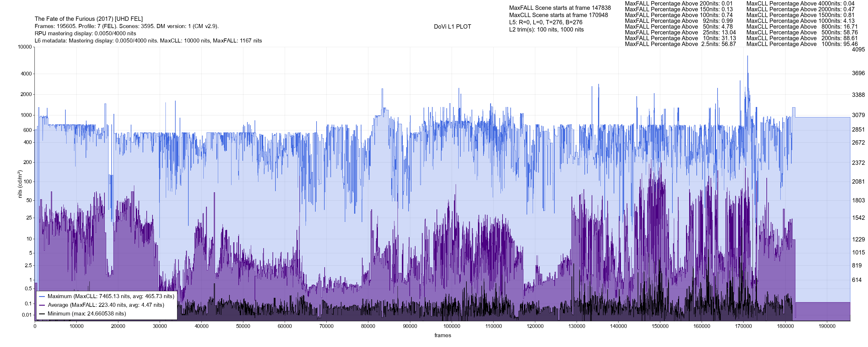Click the DoVi L1 PLOT title
This screenshot has width=868, height=347.
coord(452,27)
